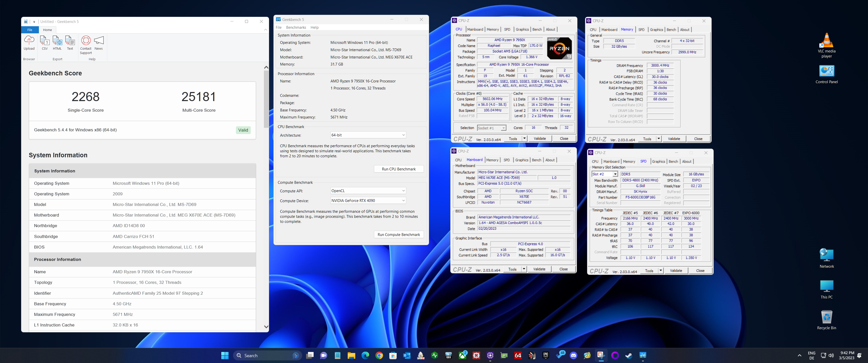Export results as HTML
868x363 pixels.
pos(57,43)
